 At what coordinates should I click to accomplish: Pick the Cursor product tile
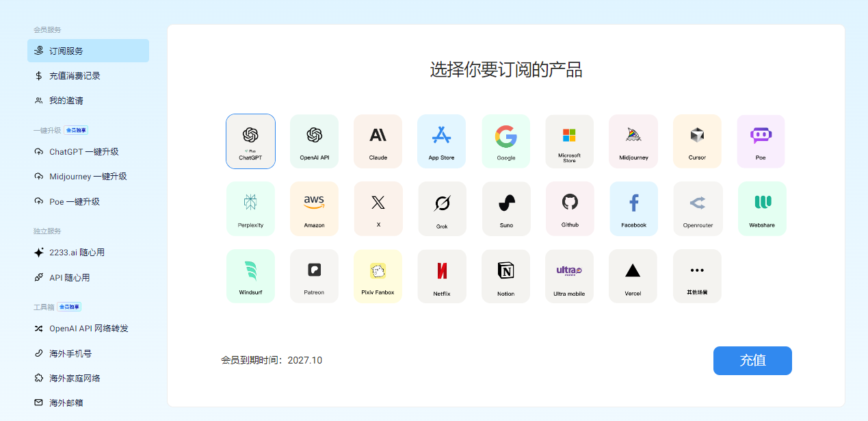coord(697,141)
